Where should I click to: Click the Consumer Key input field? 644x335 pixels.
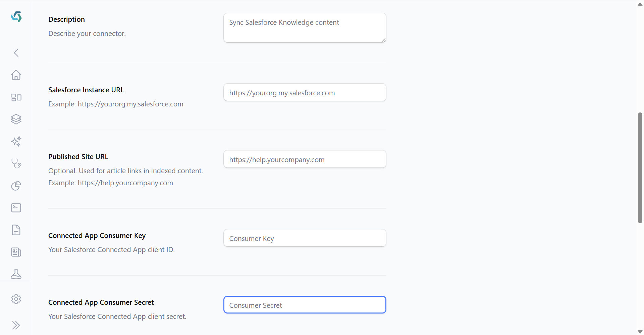click(305, 238)
